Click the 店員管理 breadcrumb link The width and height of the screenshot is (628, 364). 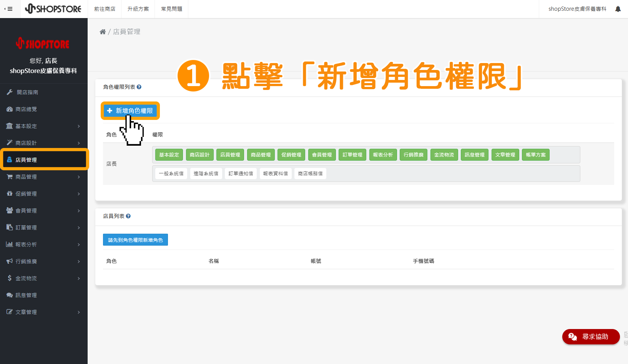[x=126, y=32]
